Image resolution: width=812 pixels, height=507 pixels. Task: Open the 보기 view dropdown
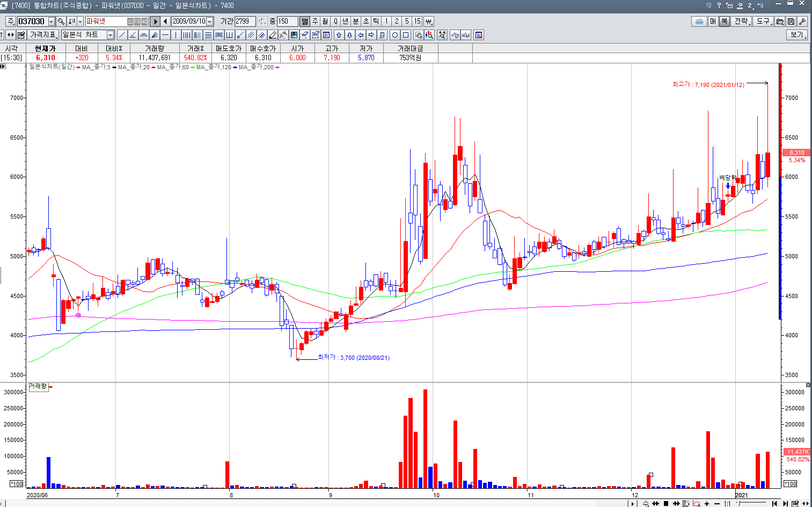797,35
